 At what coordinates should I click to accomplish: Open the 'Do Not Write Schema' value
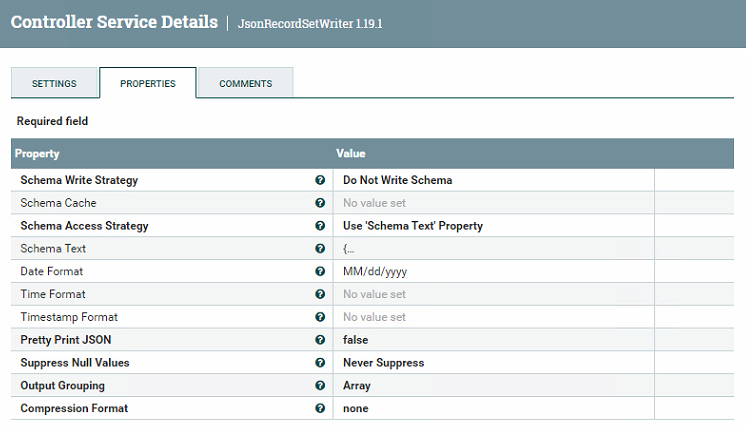pos(397,180)
